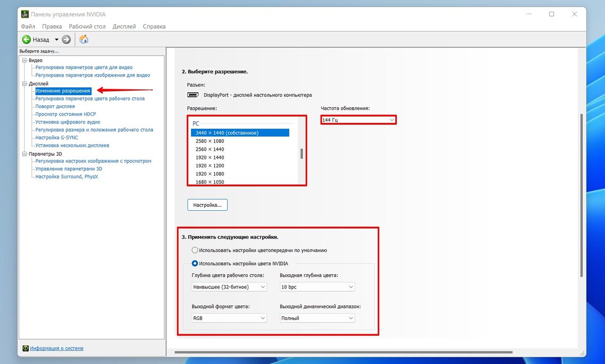Open Поворот дисплея page
This screenshot has height=364, width=605.
click(x=55, y=106)
